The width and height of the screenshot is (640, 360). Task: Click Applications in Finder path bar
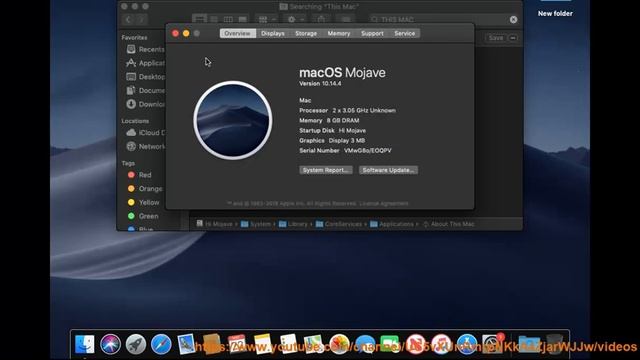tap(392, 224)
